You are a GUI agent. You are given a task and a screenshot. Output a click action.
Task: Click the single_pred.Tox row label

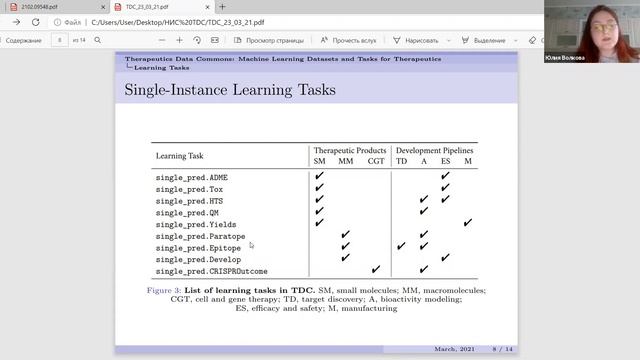point(189,189)
